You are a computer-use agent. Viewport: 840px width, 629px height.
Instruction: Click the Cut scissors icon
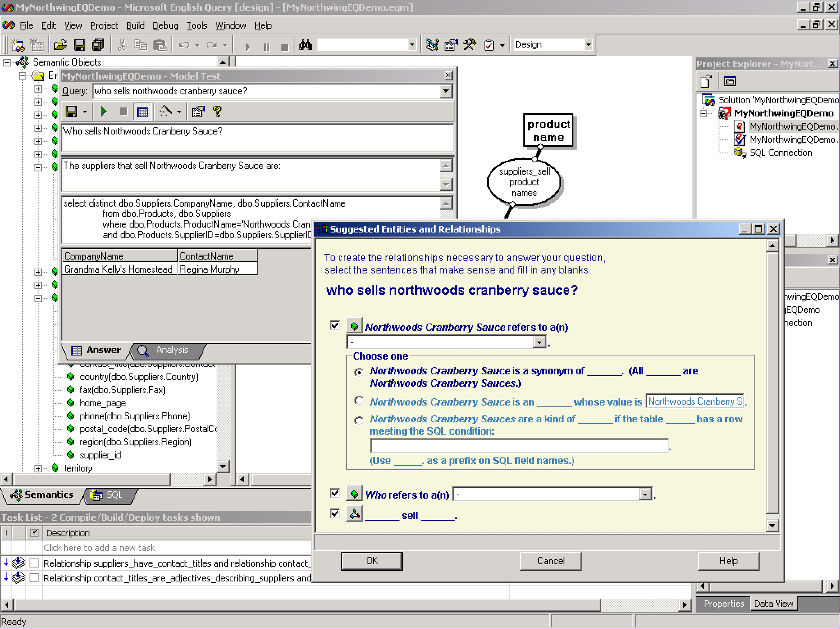coord(122,45)
